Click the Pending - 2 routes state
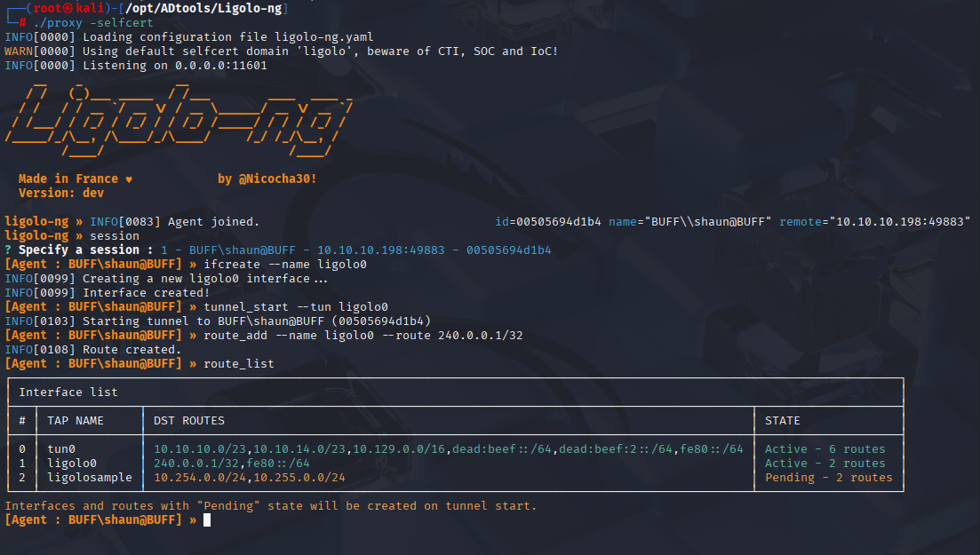This screenshot has width=980, height=555. pos(829,478)
